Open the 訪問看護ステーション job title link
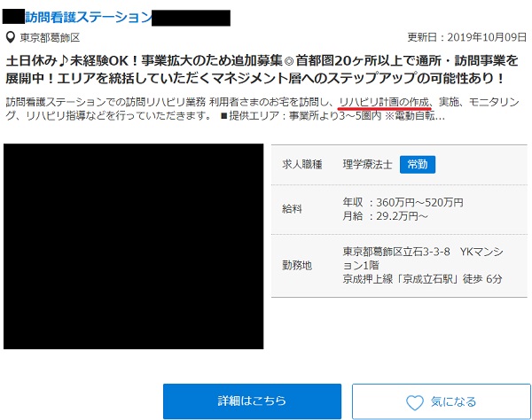 tap(89, 17)
